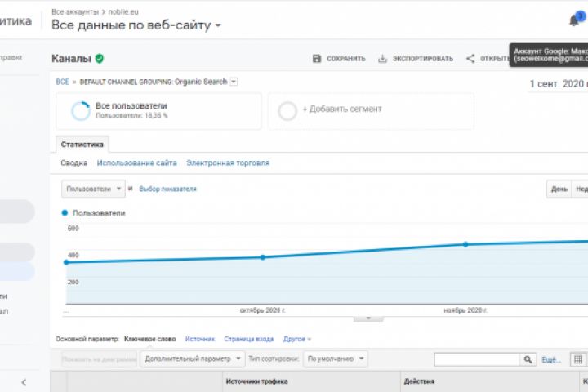Open the 'По умолчанию' sort type dropdown
588x392 pixels.
(336, 359)
